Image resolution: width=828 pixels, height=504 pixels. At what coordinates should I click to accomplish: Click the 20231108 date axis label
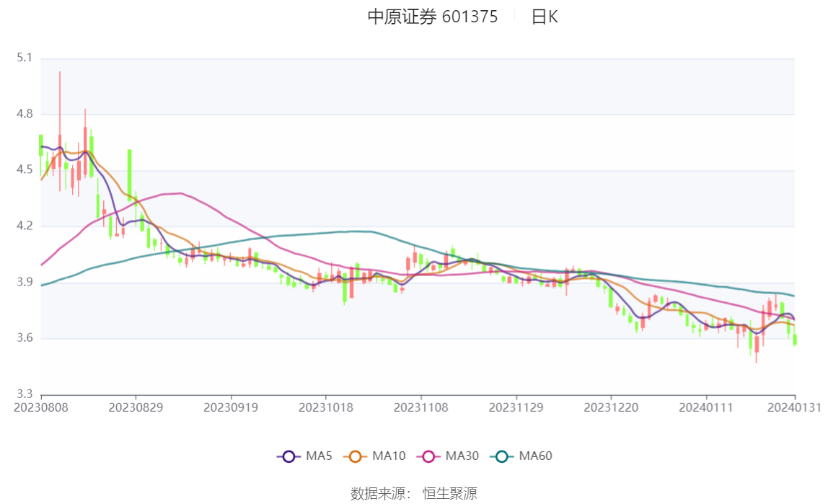click(421, 408)
